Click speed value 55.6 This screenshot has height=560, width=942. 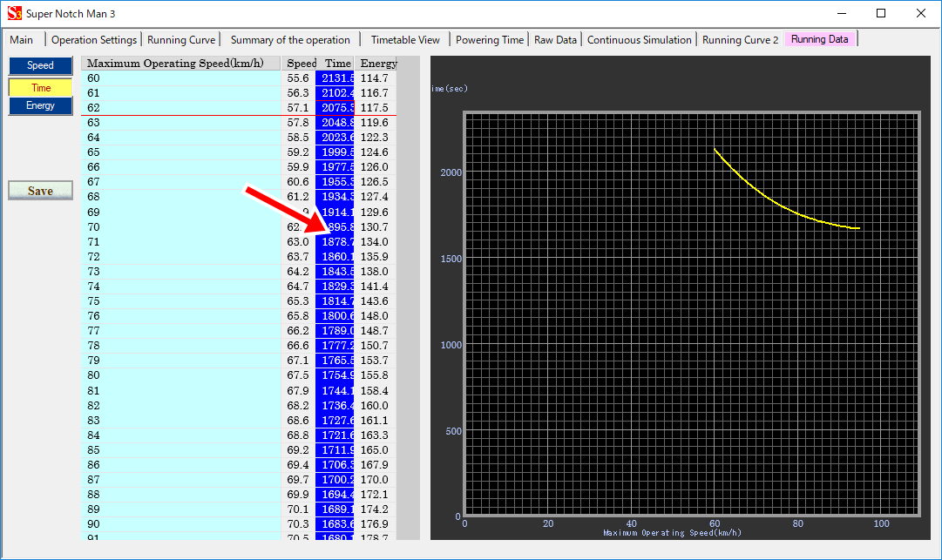(x=298, y=78)
